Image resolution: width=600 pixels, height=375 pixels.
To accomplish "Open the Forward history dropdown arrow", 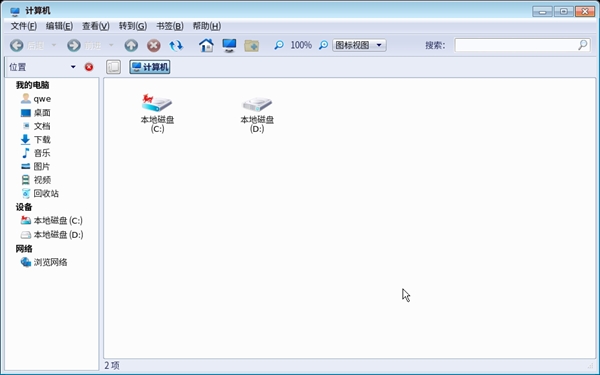I will click(x=111, y=45).
